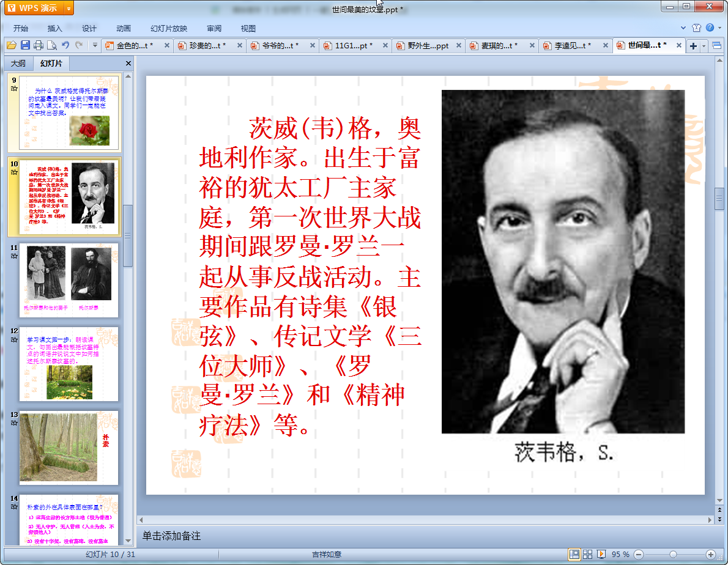Open the 设计 menu tab
728x565 pixels.
89,28
